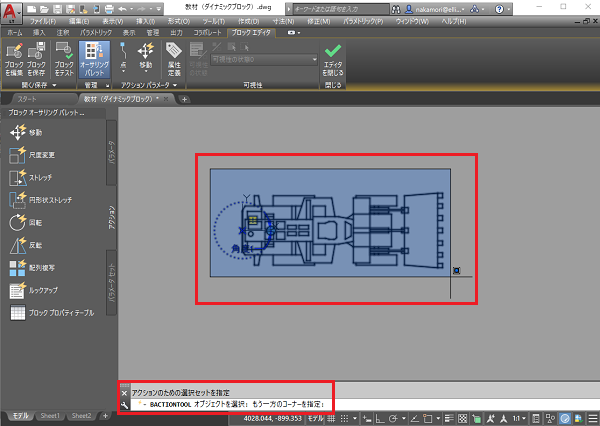Switch to the アクション palette tab
Screen dimensions: 600x426
point(112,217)
